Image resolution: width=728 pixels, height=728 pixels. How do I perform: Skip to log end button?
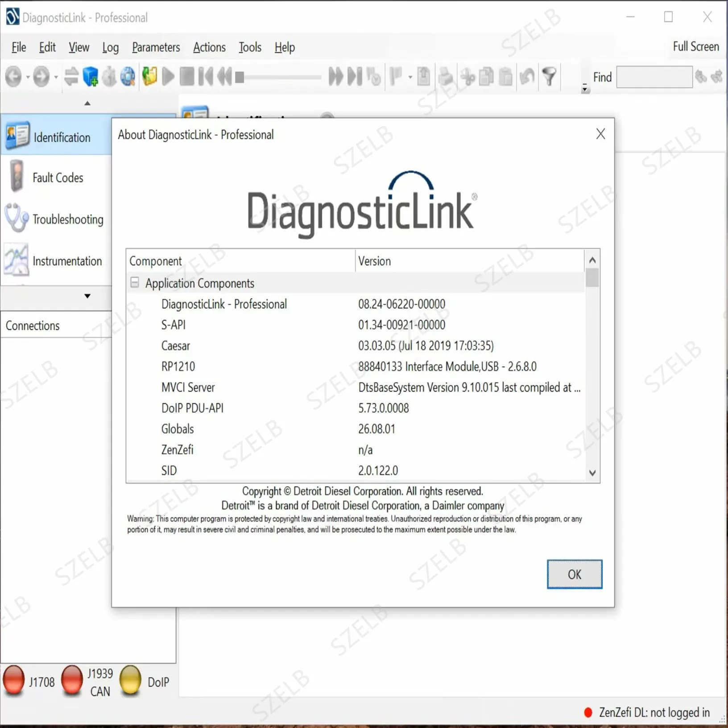pyautogui.click(x=355, y=77)
